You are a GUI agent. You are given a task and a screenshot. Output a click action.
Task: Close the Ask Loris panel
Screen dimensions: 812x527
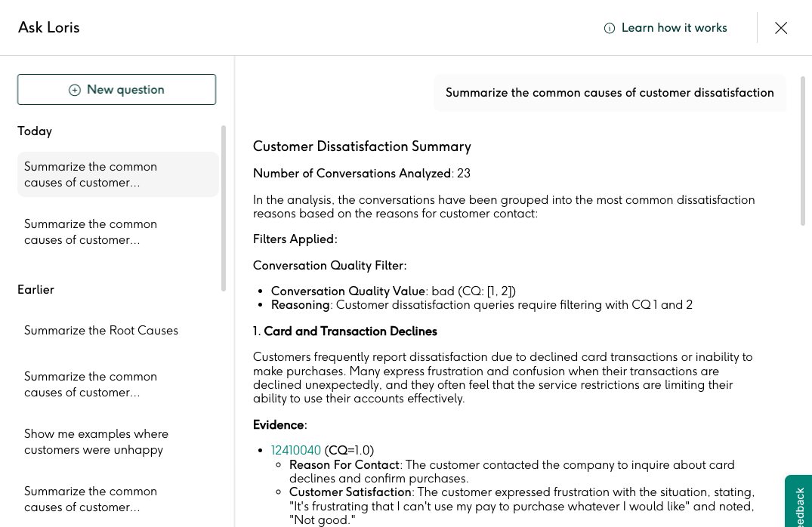pos(781,28)
